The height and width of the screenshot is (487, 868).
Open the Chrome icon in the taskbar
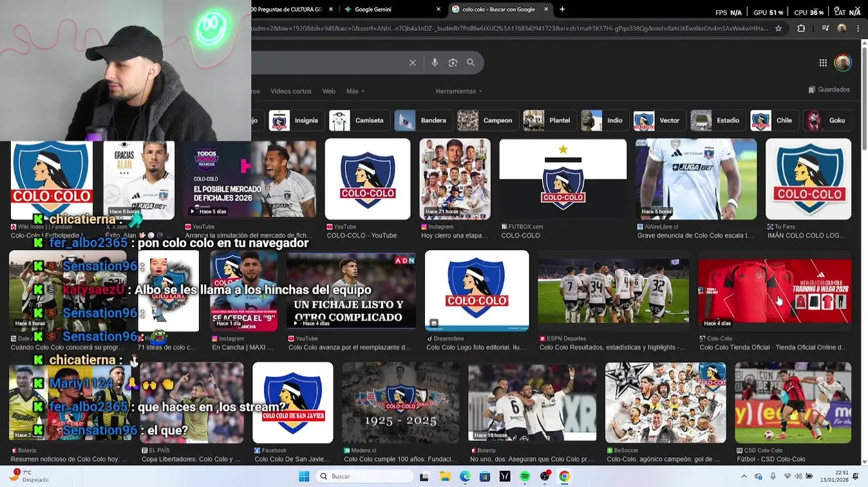pos(564,476)
